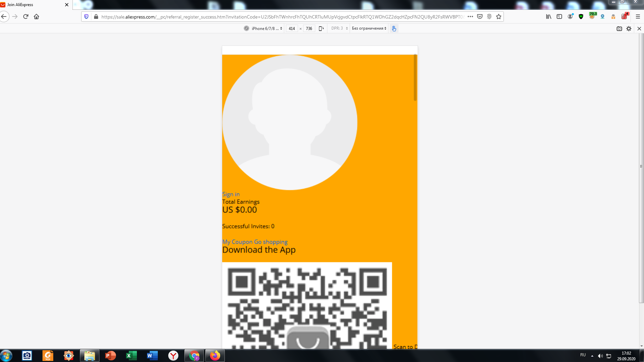Viewport: 644px width, 362px height.
Task: Open Yandex Browser from the taskbar
Action: (x=173, y=356)
